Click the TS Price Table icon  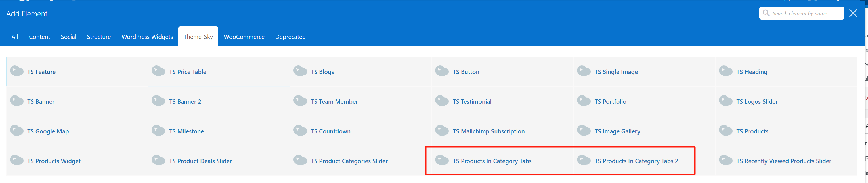coord(158,71)
